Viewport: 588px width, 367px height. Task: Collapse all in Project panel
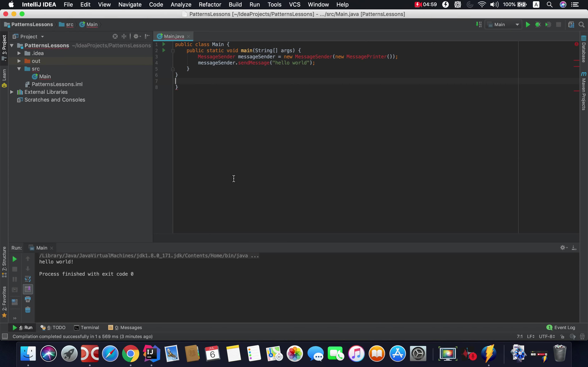124,36
